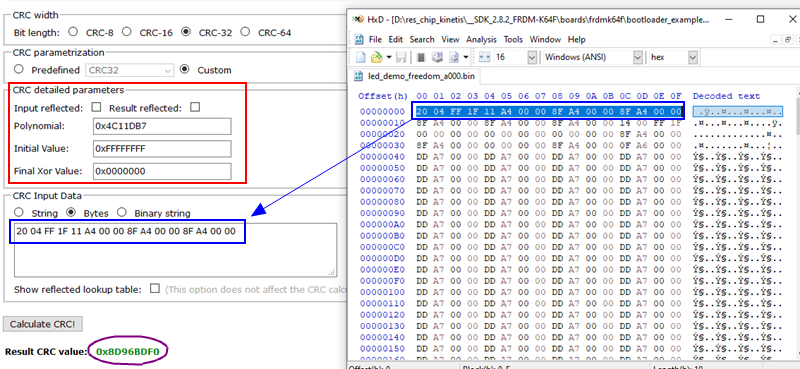This screenshot has width=800, height=369.
Task: Open the View menu in HxD
Action: (x=450, y=39)
